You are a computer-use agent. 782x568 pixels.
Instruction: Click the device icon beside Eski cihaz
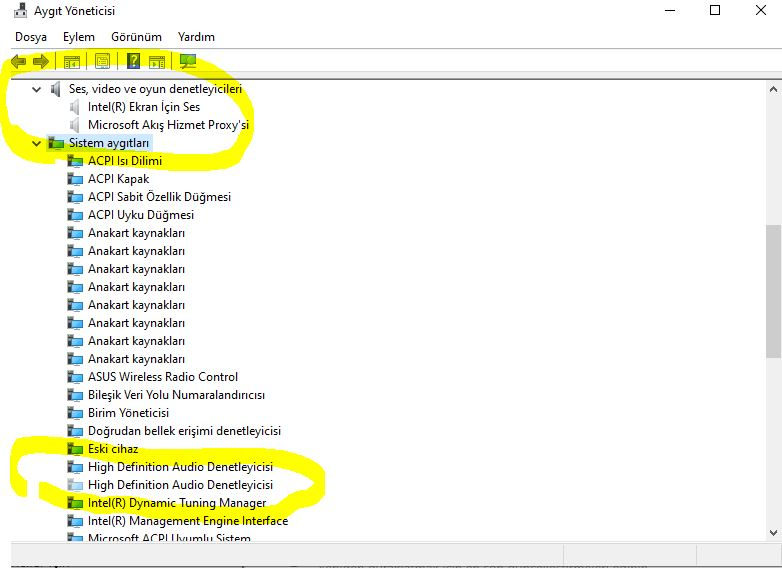click(75, 449)
